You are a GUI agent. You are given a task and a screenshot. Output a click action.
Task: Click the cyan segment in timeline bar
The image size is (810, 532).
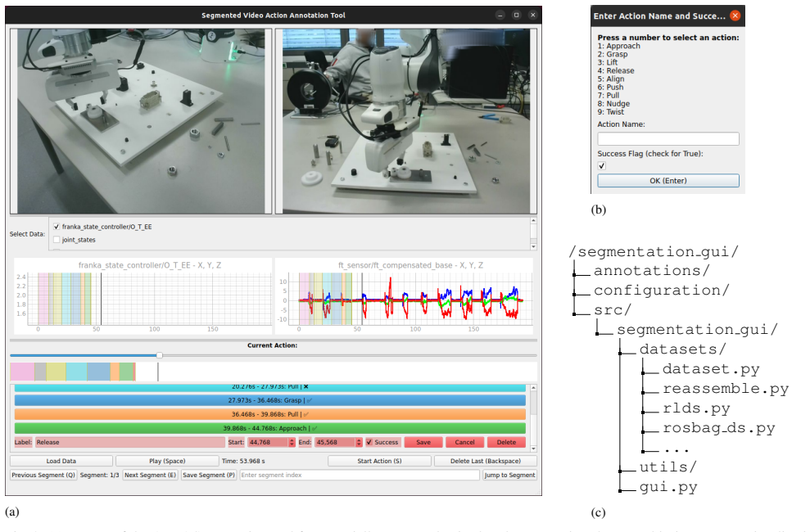coord(76,372)
